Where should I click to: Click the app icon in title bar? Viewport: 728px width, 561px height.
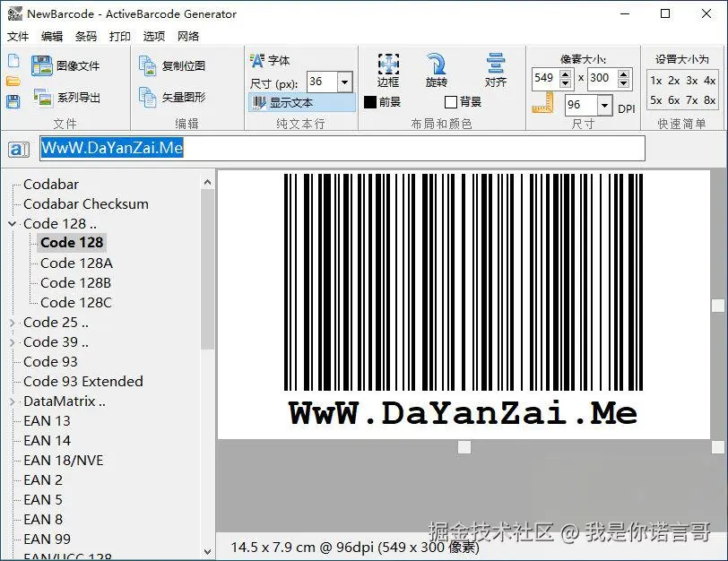coord(15,14)
